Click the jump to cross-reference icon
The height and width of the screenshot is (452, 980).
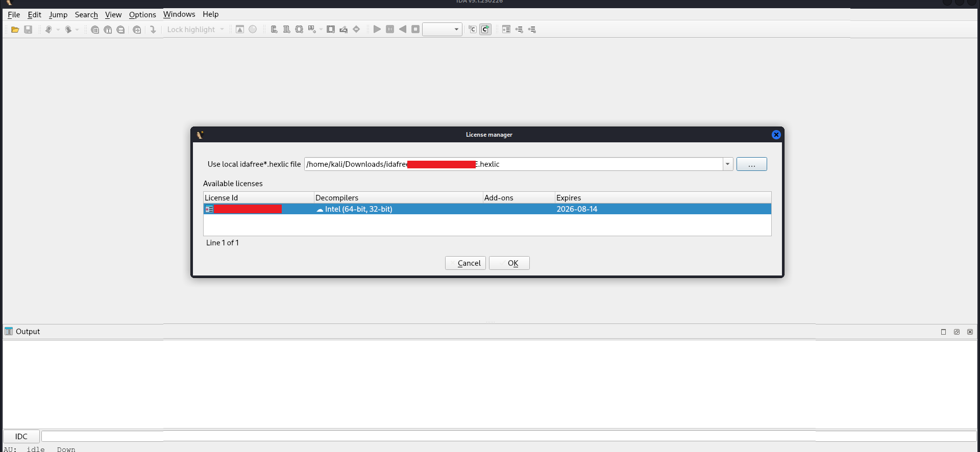point(137,30)
